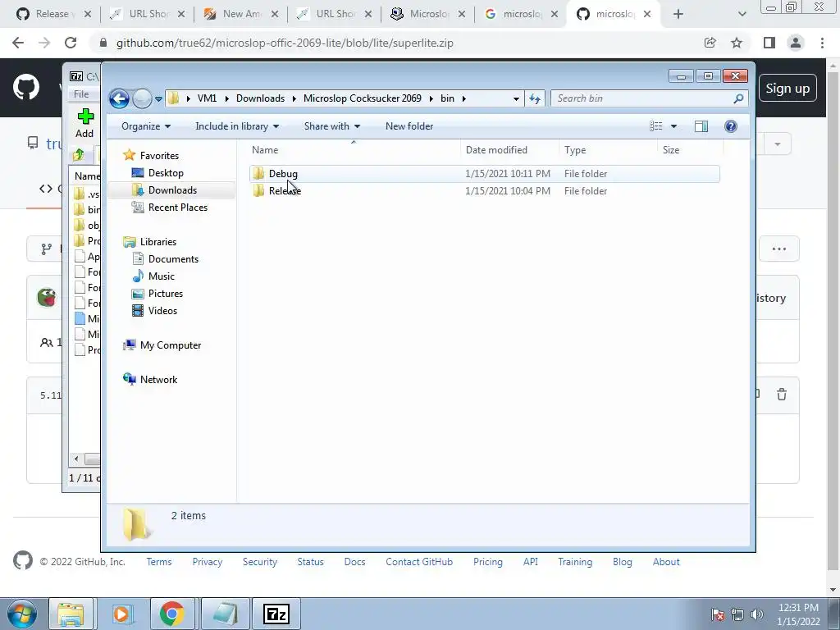This screenshot has width=840, height=630.
Task: Click the Chrome address bar URL
Action: 285,43
